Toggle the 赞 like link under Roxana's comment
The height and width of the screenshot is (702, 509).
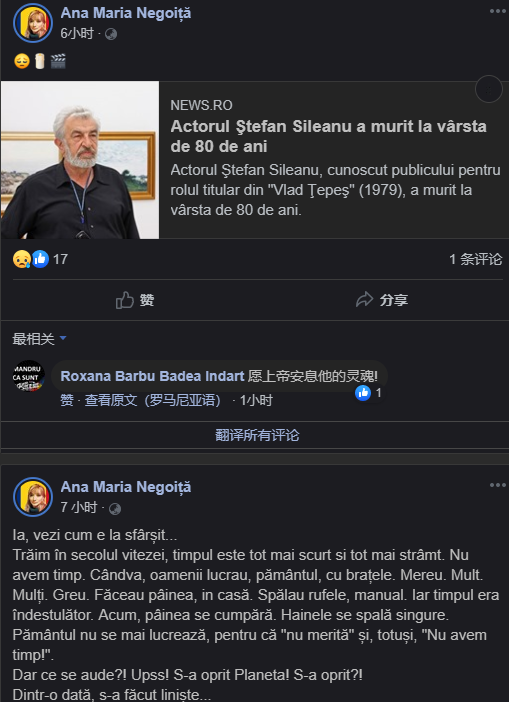[67, 400]
